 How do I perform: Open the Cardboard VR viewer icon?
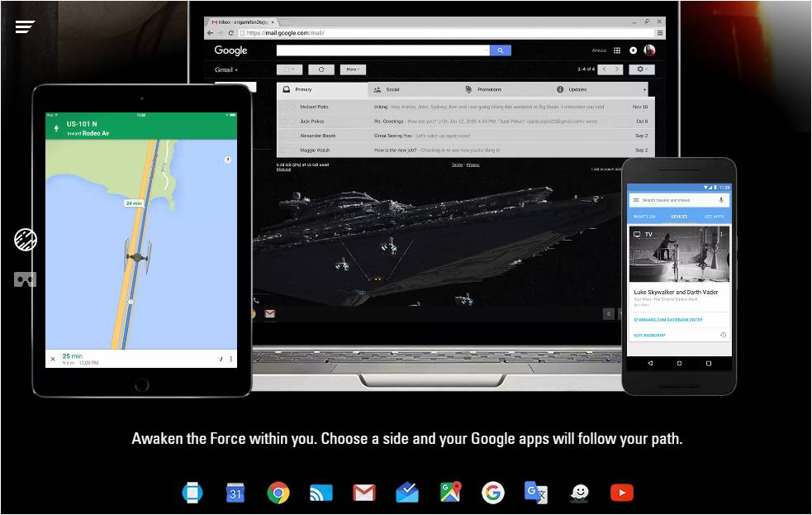click(x=25, y=279)
